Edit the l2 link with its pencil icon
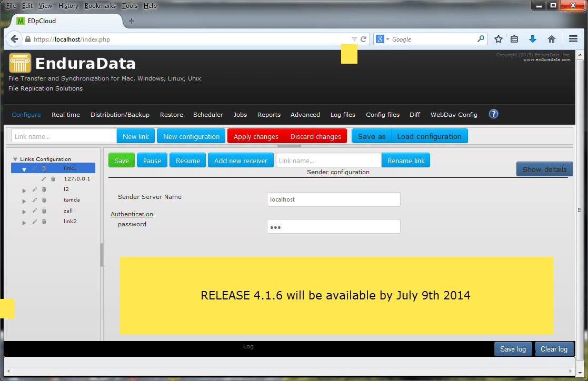This screenshot has width=588, height=381. (34, 189)
